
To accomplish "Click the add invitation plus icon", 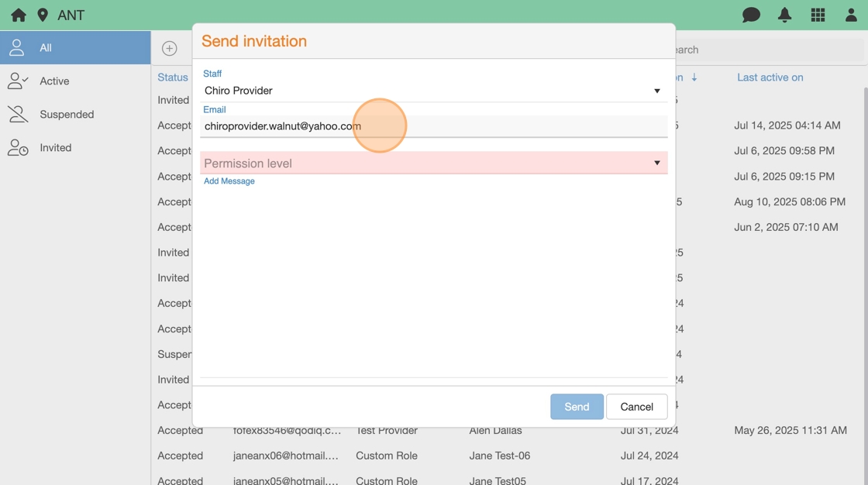I will 169,49.
